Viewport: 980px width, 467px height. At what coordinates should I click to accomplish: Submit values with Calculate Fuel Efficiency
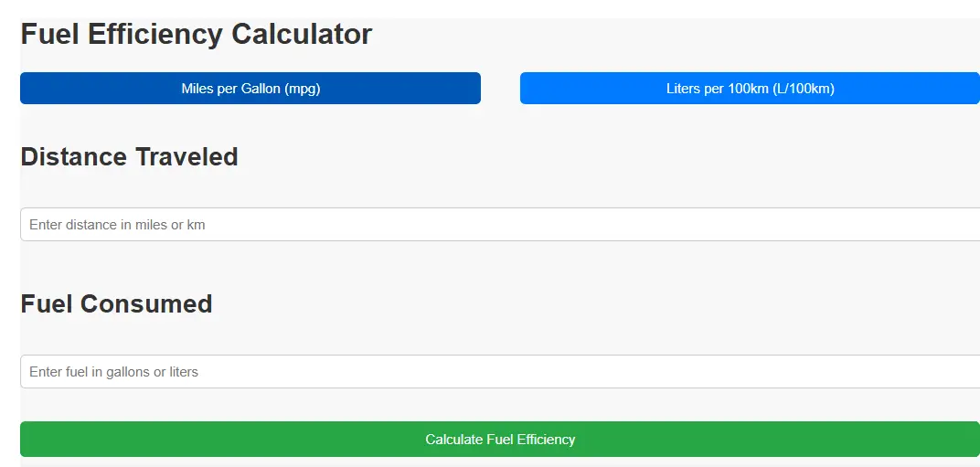[x=500, y=440]
